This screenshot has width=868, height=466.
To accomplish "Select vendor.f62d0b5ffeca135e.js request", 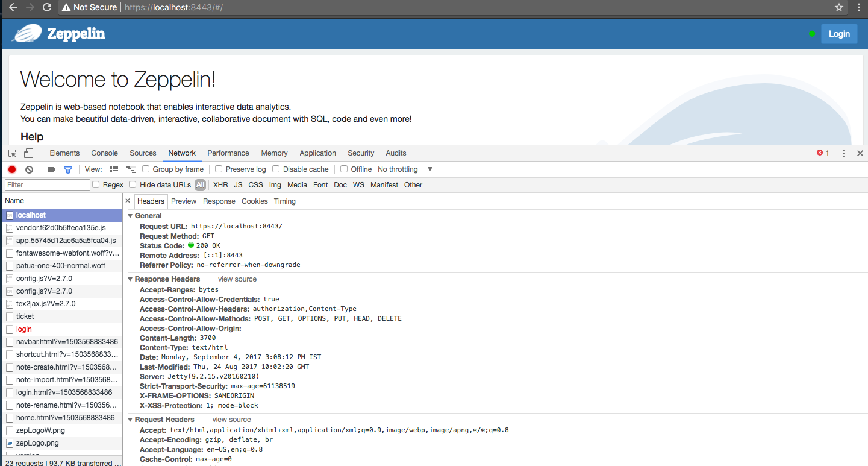I will [63, 228].
